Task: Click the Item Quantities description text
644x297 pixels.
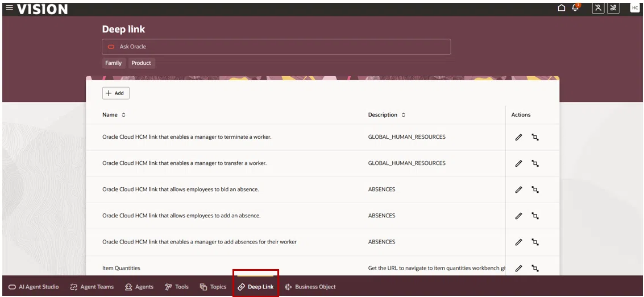Action: pyautogui.click(x=437, y=268)
